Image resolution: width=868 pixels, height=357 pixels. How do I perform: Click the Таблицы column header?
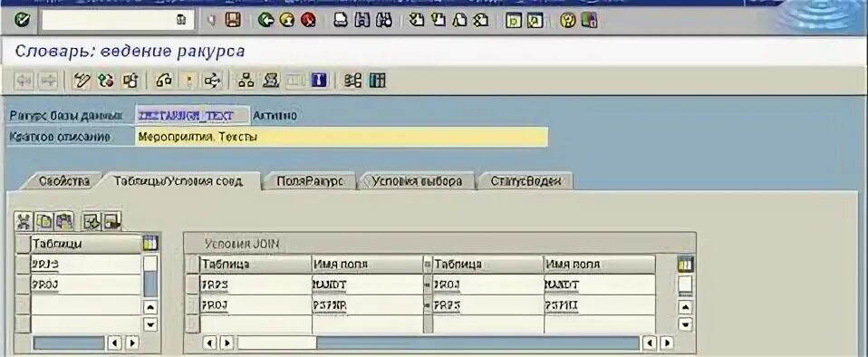click(x=86, y=244)
